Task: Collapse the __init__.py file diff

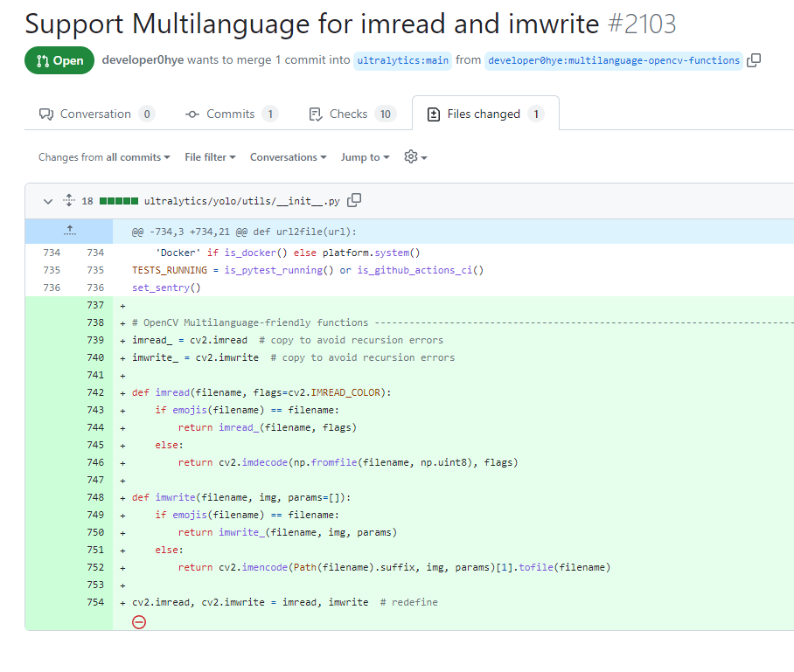Action: pyautogui.click(x=48, y=201)
